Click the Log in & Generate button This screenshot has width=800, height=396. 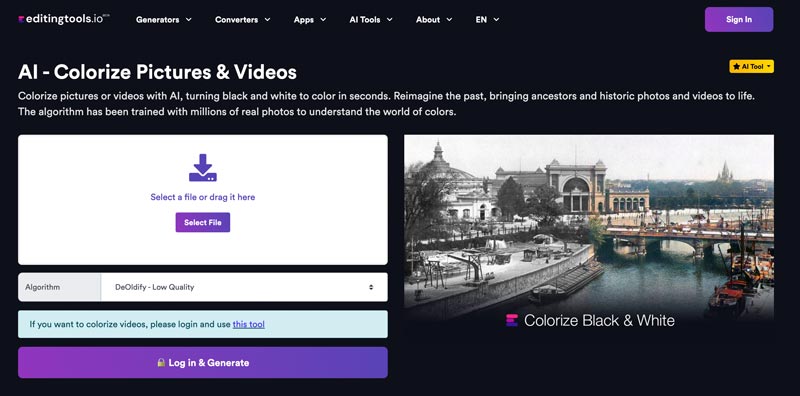pos(203,363)
